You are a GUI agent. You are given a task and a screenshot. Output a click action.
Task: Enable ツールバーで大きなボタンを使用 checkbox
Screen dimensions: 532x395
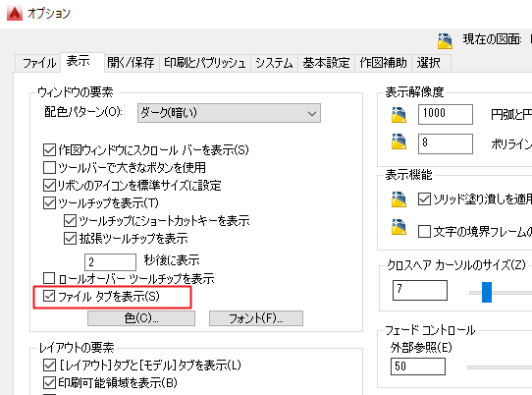pos(49,167)
